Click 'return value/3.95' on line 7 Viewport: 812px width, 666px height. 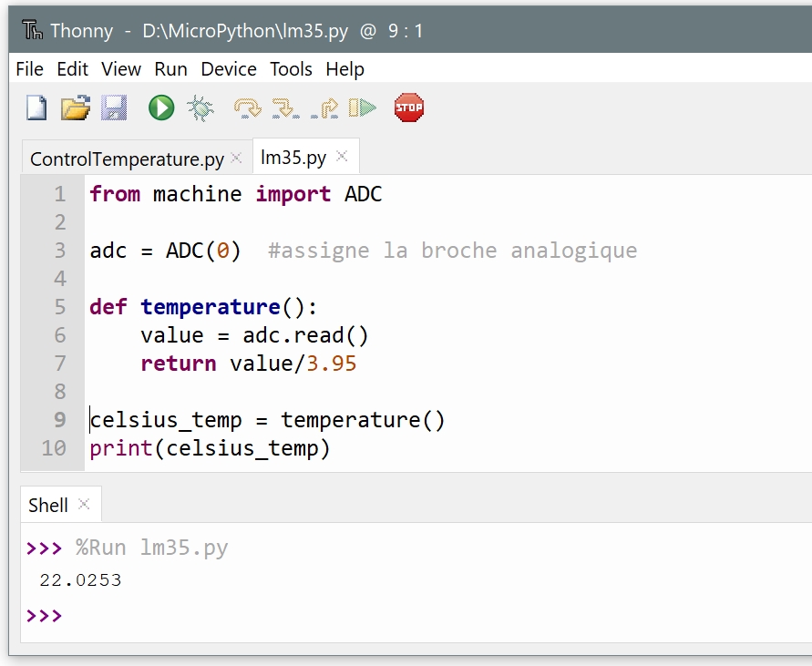pyautogui.click(x=249, y=364)
